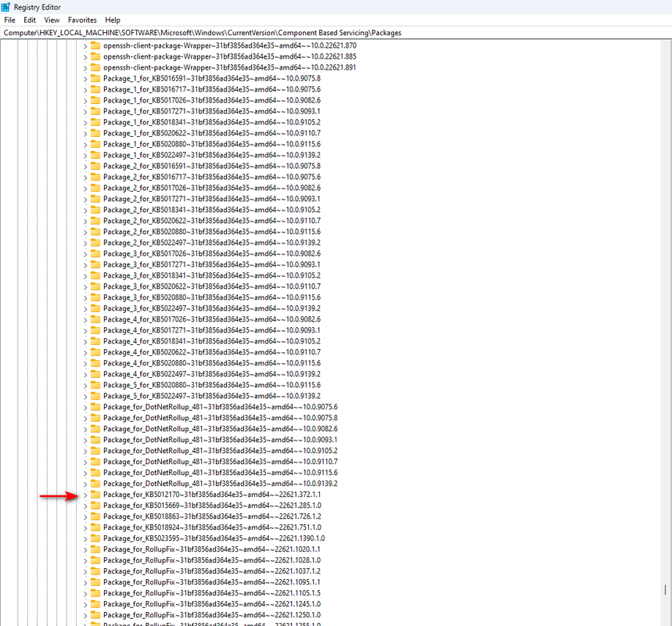
Task: Click folder icon of Package_1_for_KB5017271
Action: [x=95, y=111]
